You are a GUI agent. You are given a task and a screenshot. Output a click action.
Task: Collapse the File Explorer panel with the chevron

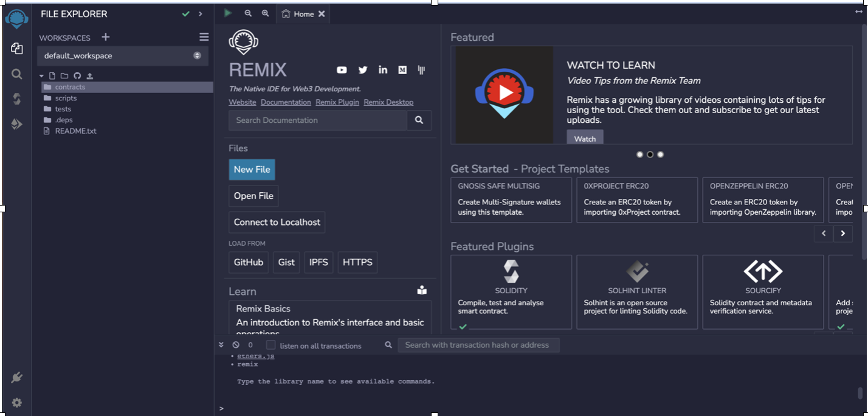[x=201, y=14]
